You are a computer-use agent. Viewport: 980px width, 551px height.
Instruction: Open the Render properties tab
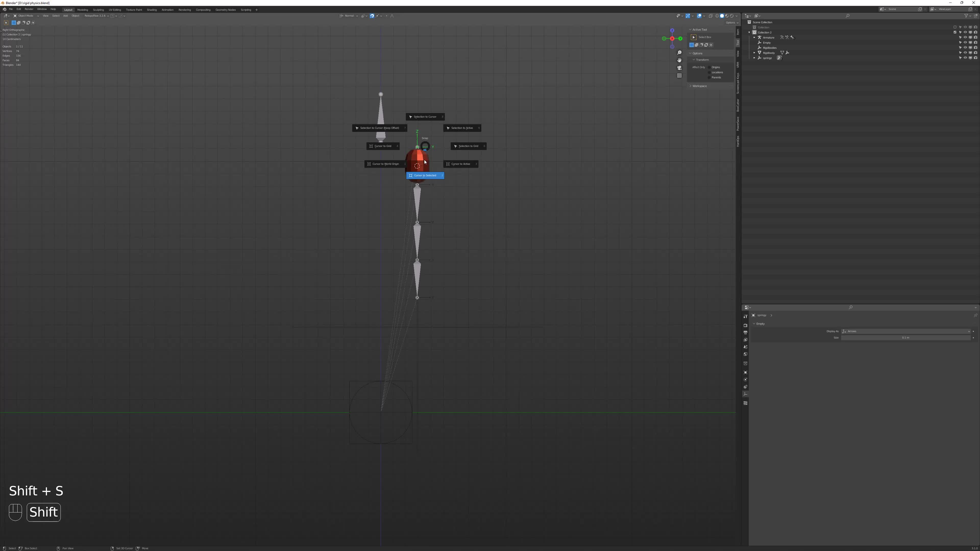(x=745, y=325)
